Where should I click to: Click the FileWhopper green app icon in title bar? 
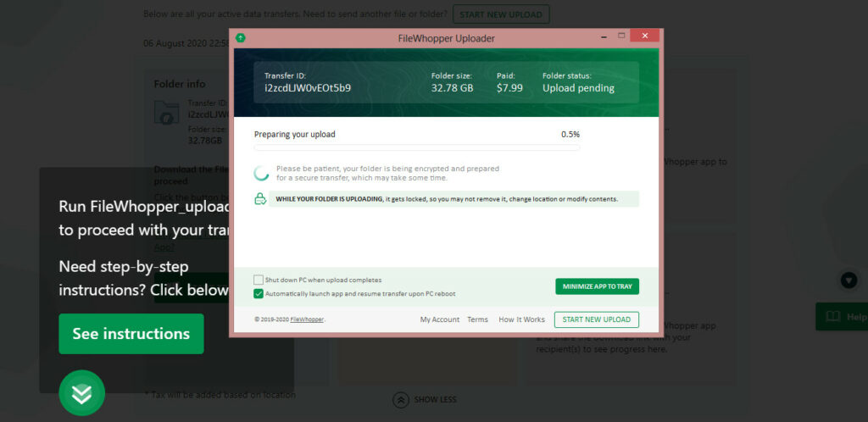(240, 38)
